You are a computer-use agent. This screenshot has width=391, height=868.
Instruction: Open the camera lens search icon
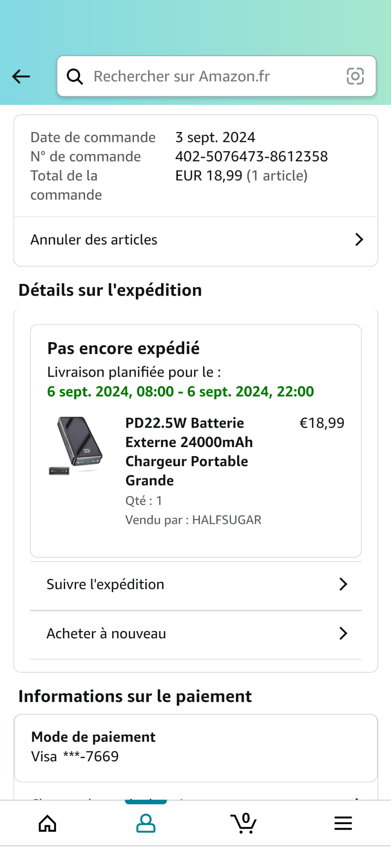pos(355,76)
